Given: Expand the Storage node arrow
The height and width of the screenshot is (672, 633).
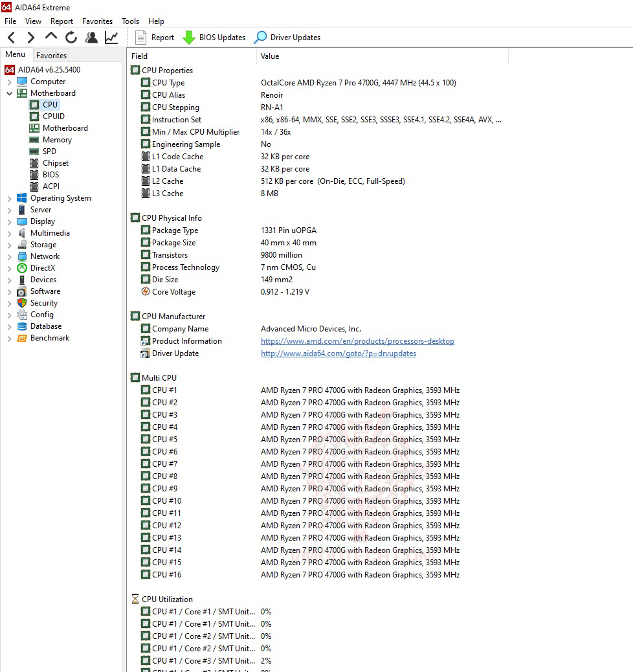Looking at the screenshot, I should tap(10, 245).
